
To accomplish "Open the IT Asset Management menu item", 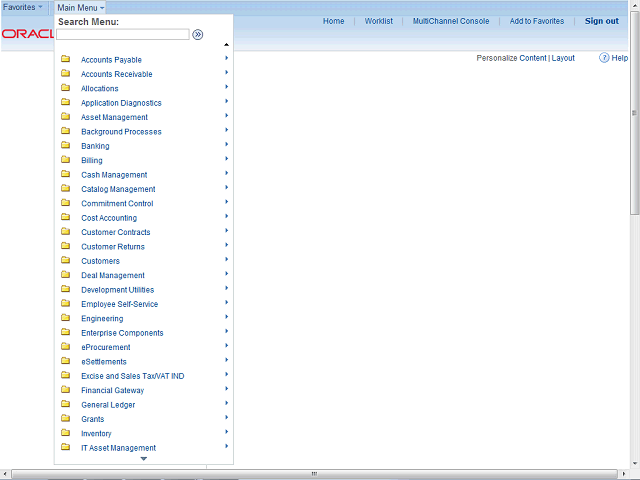I will point(118,448).
